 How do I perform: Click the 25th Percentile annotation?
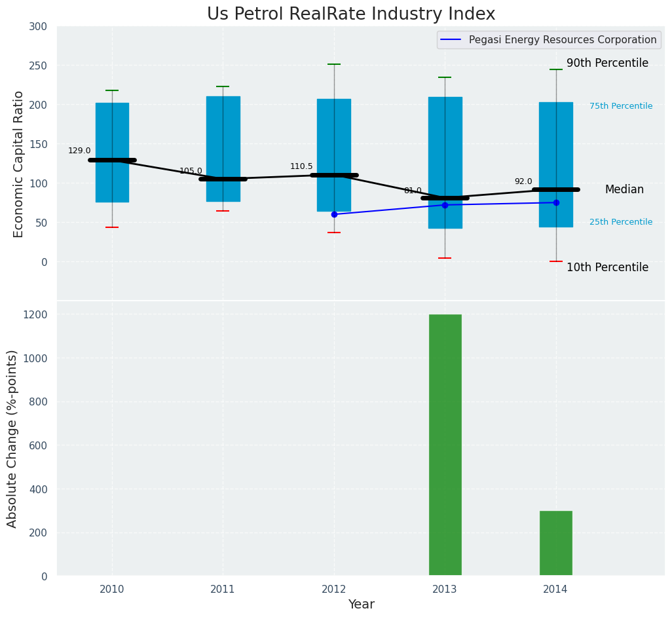tap(620, 222)
